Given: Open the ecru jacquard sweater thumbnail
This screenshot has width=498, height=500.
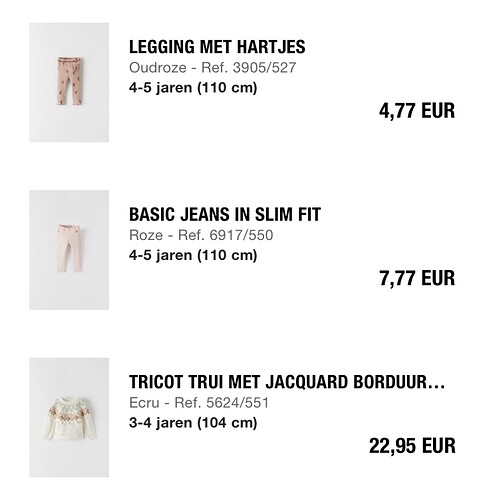Looking at the screenshot, I should [x=69, y=418].
